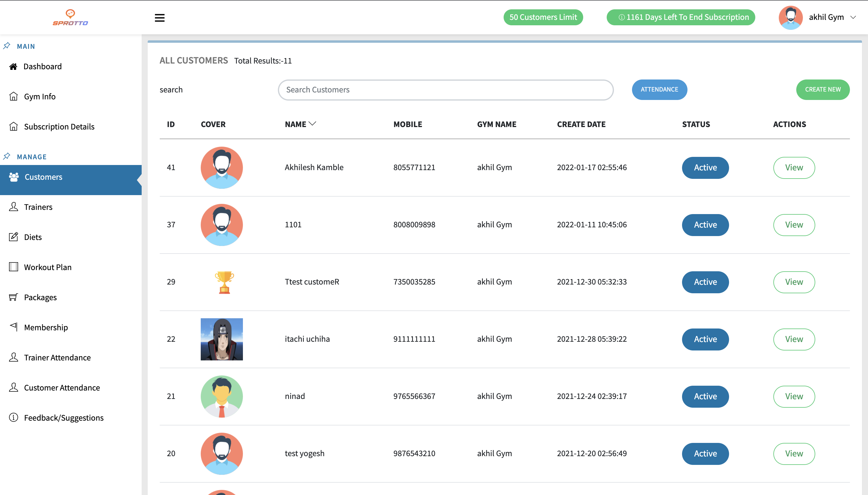This screenshot has width=868, height=495.
Task: Click the Workout Plan icon
Action: [x=13, y=267]
